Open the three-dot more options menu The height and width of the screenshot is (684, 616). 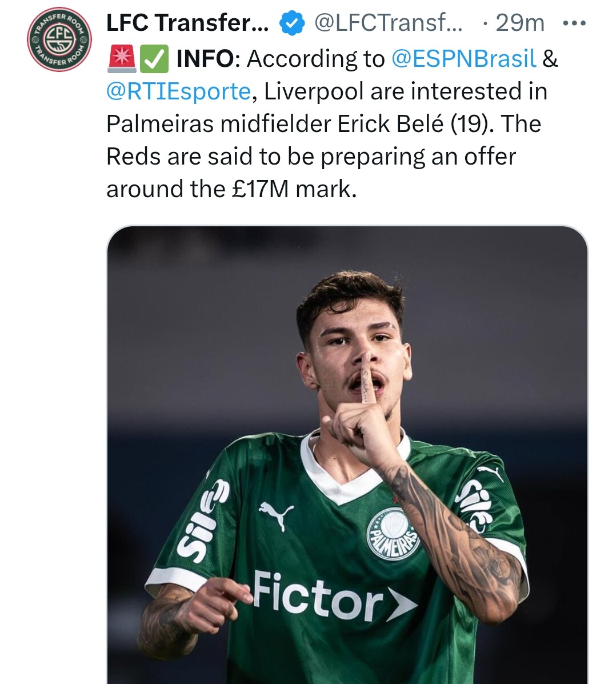click(574, 23)
